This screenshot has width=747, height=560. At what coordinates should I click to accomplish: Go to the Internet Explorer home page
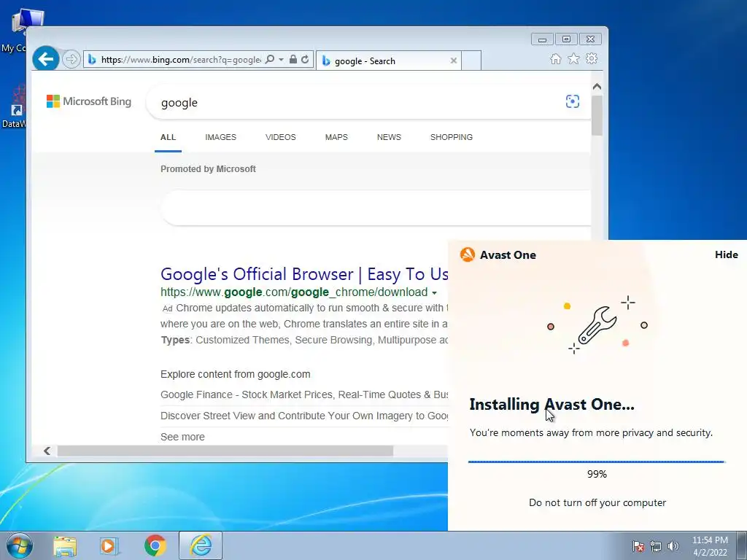click(555, 59)
